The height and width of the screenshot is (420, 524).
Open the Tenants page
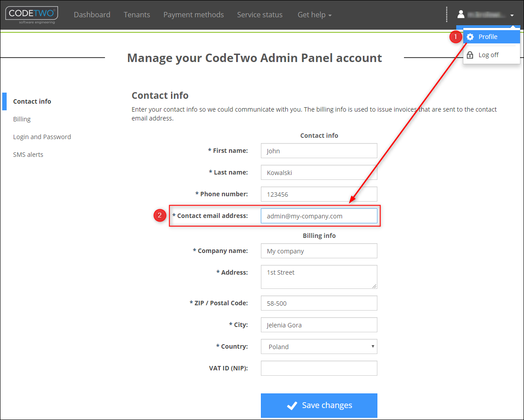pyautogui.click(x=137, y=15)
